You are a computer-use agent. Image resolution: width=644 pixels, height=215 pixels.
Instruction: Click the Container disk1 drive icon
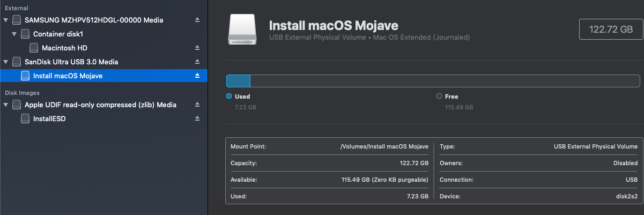click(x=25, y=34)
